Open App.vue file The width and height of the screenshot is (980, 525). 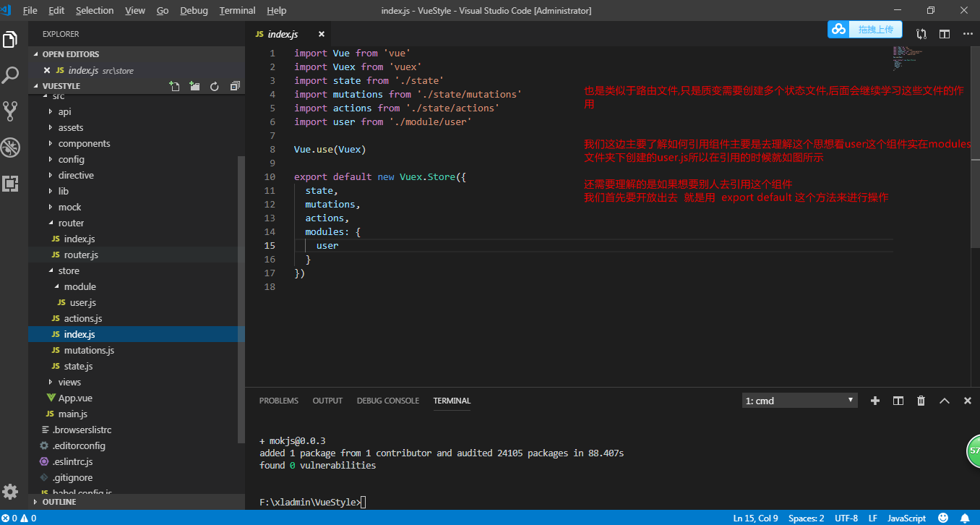[x=137, y=398]
